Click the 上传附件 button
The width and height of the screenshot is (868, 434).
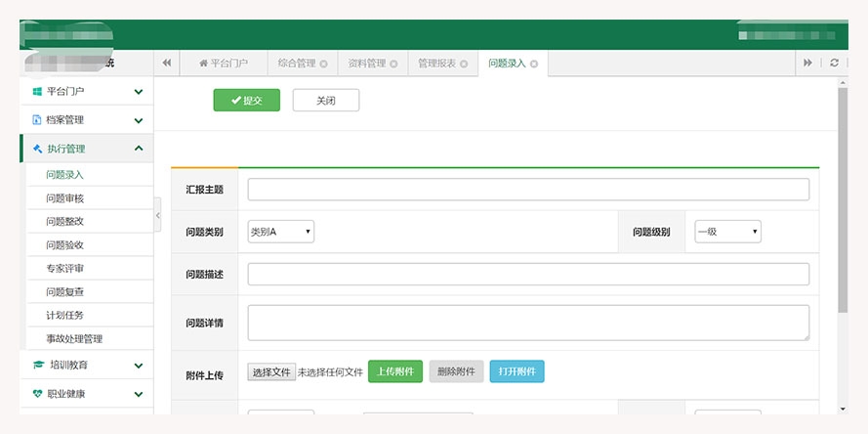(395, 371)
